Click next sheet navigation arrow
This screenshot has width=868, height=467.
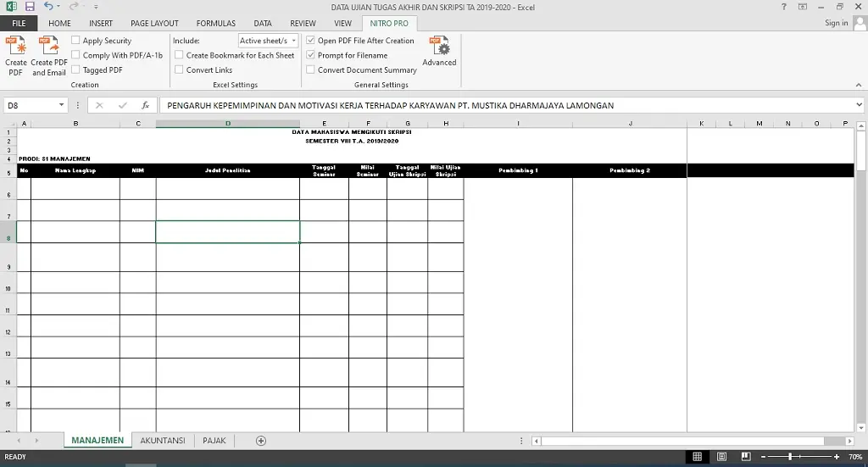click(36, 441)
